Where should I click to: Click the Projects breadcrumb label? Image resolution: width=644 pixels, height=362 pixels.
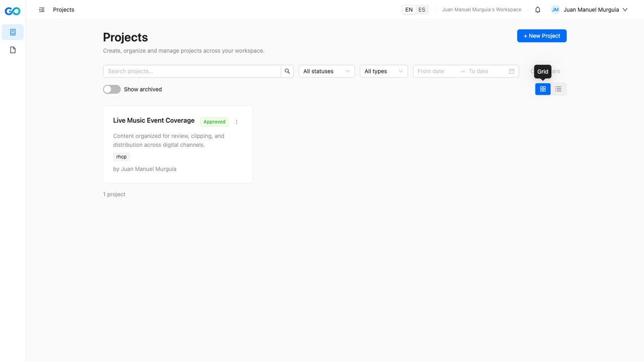click(63, 10)
